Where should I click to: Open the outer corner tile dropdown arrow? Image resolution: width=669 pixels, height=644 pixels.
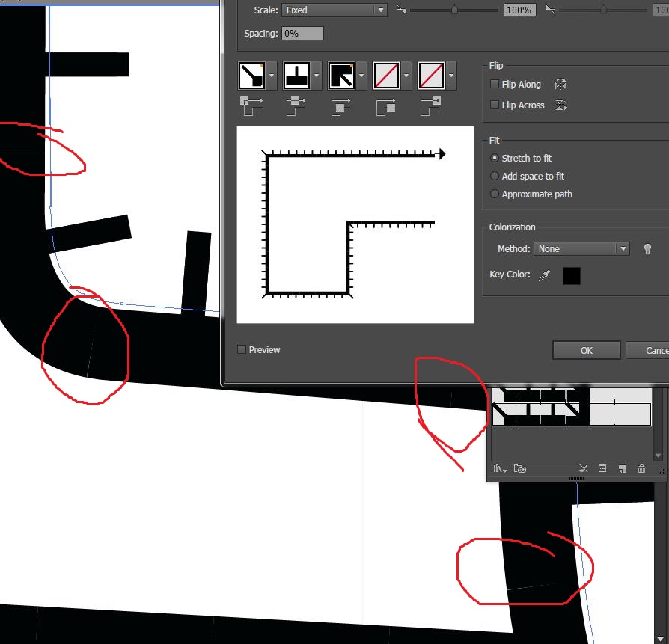point(272,76)
